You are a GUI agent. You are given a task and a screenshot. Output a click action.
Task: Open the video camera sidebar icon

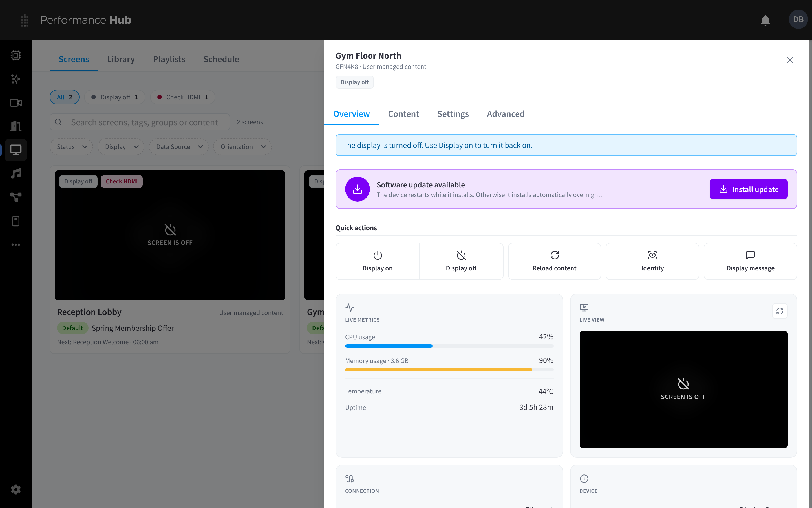click(16, 102)
